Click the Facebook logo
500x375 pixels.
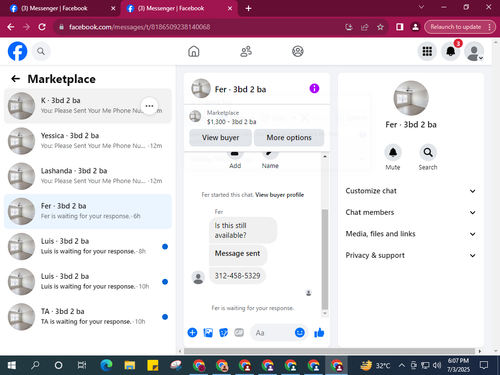click(17, 51)
